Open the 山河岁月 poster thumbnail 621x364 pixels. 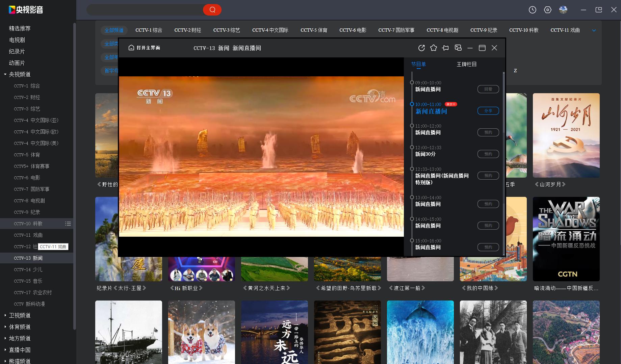coord(566,135)
